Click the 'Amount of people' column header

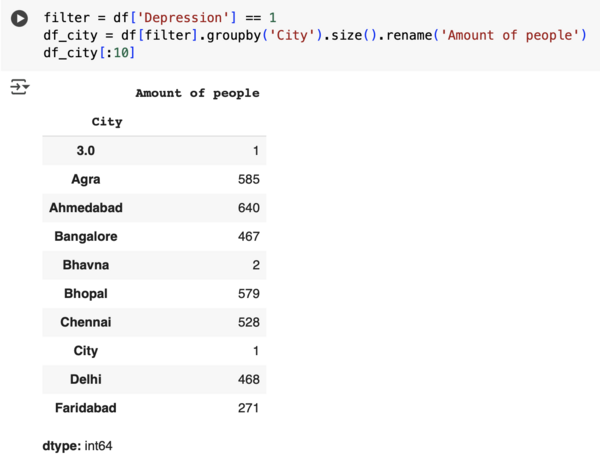[197, 93]
